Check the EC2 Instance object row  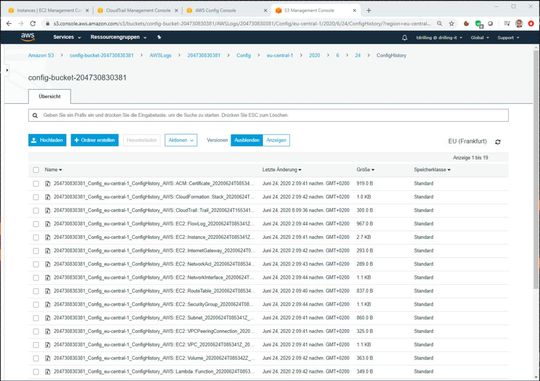pyautogui.click(x=36, y=237)
